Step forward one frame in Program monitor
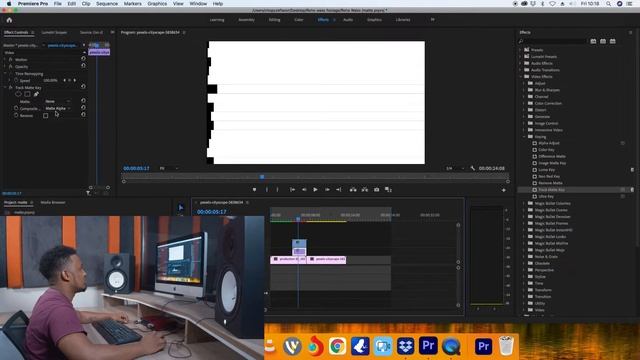 click(x=327, y=190)
